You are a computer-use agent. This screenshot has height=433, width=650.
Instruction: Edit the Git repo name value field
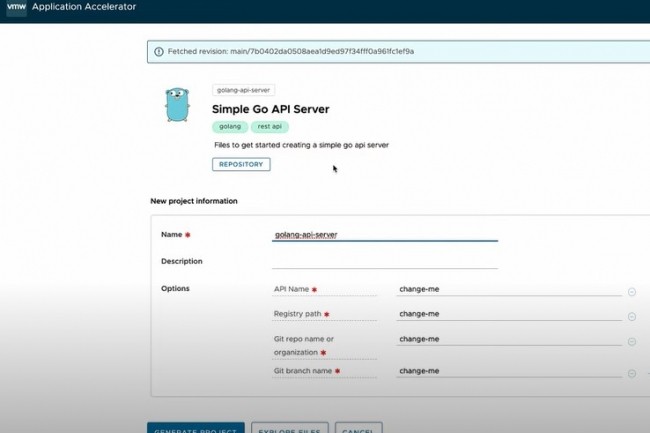pos(509,339)
